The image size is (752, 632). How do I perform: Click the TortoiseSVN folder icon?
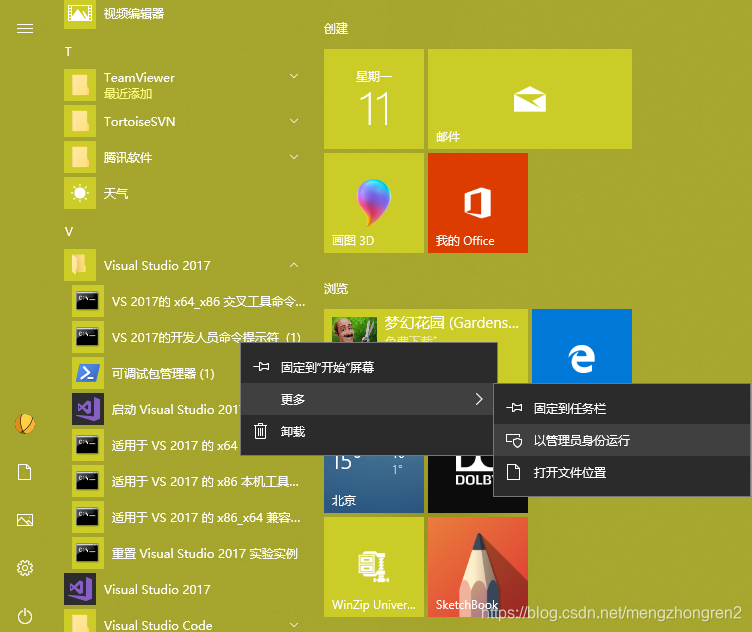click(x=80, y=121)
